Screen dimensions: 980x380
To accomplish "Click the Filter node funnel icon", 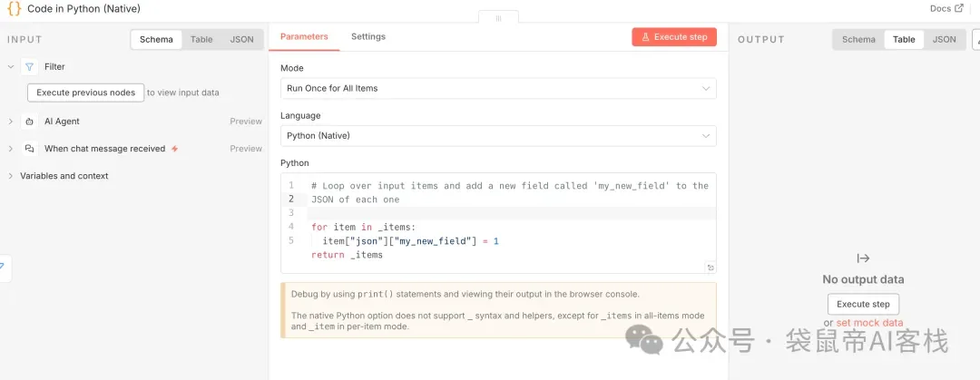I will 30,66.
